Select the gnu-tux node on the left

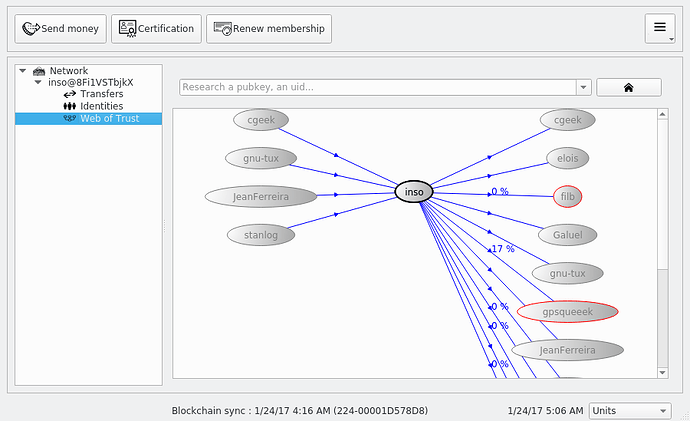[261, 158]
